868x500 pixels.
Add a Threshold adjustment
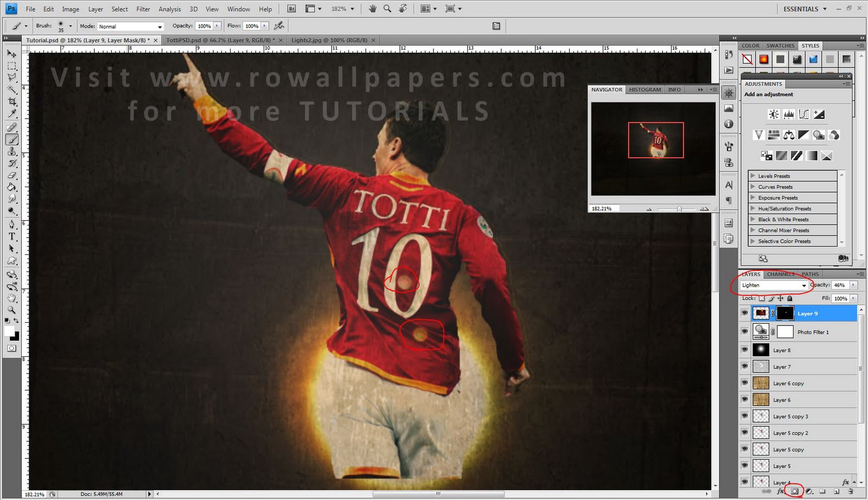click(796, 156)
